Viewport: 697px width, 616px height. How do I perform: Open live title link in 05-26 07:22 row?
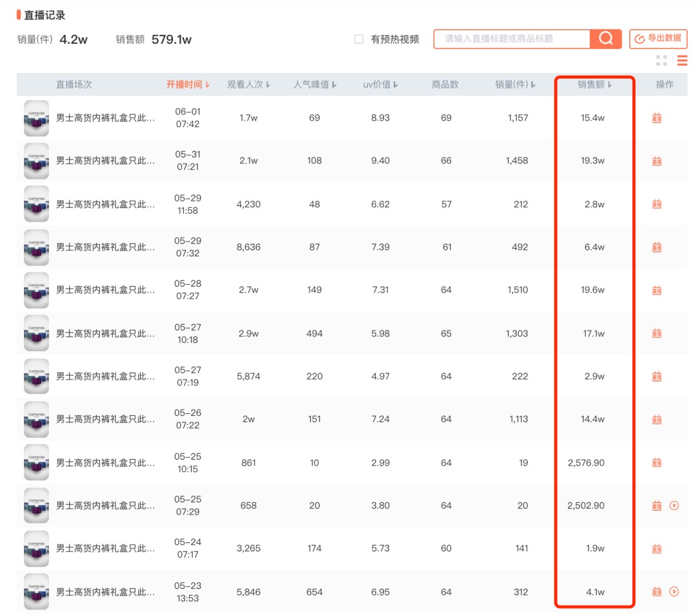[x=105, y=419]
